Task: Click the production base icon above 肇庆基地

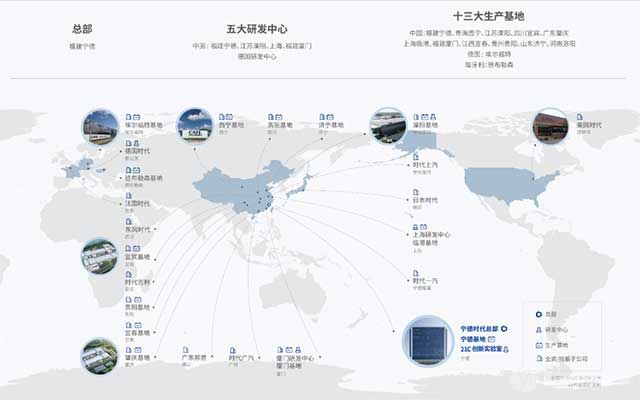Action: (138, 350)
